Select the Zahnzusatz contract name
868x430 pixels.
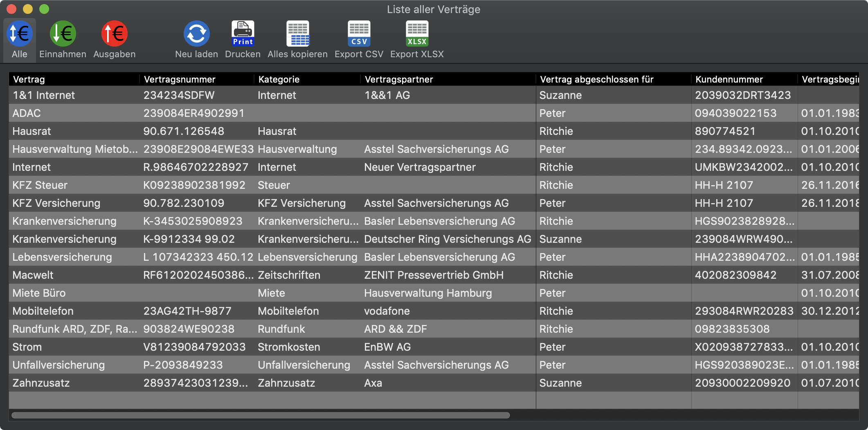41,383
